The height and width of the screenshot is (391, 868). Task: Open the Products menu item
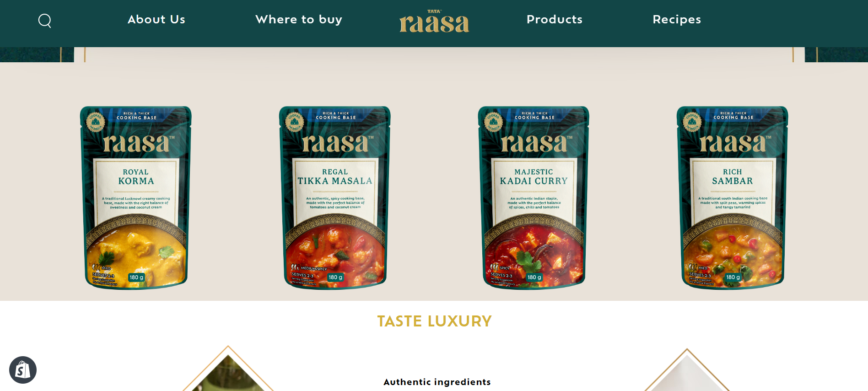tap(555, 19)
